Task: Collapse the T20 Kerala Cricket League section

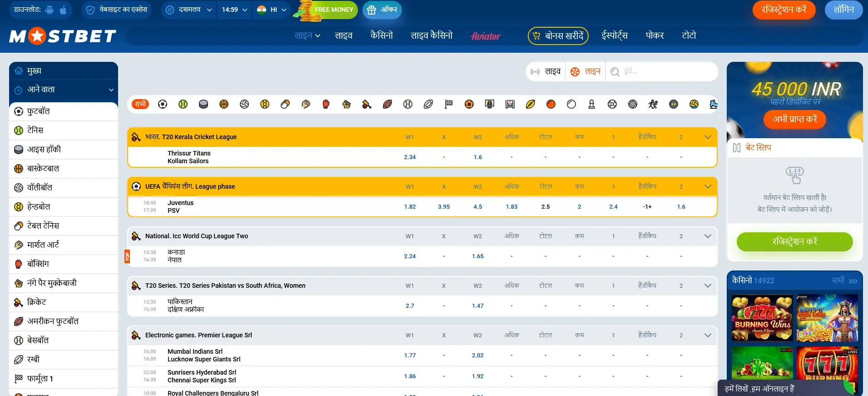Action: tap(708, 137)
